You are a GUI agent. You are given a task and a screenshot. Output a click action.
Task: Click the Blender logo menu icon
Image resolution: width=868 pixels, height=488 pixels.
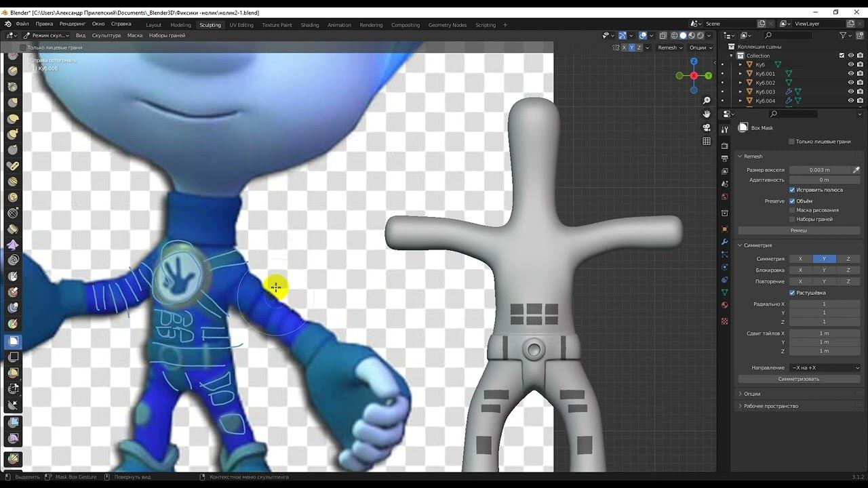(x=9, y=24)
